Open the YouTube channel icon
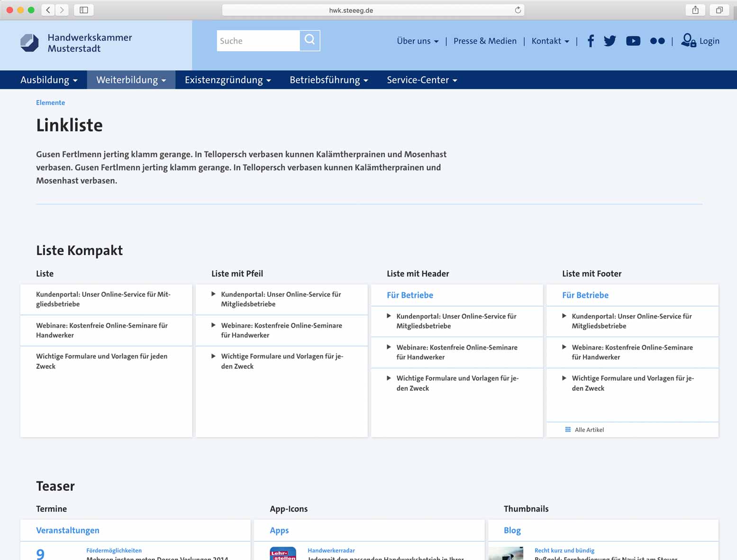This screenshot has width=737, height=560. point(633,41)
